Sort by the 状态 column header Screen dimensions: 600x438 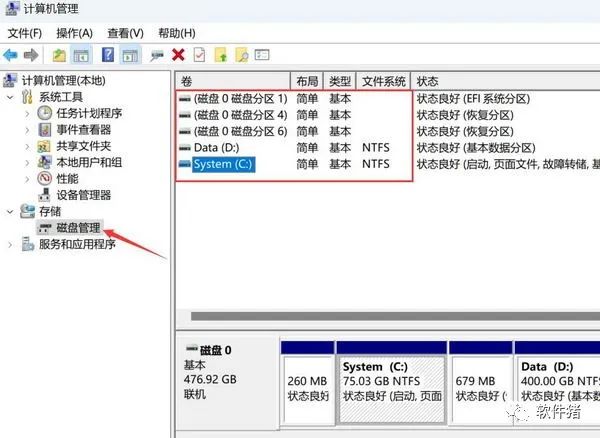(x=505, y=81)
